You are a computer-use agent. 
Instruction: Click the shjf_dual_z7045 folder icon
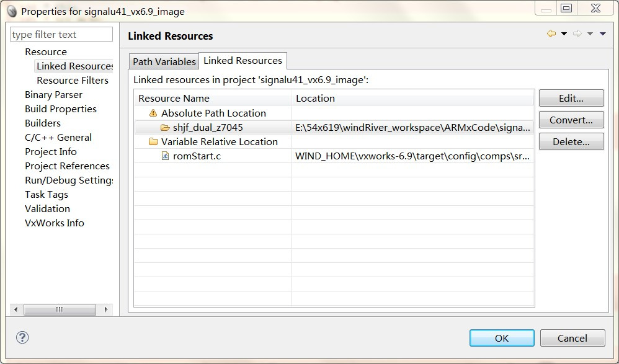[165, 128]
